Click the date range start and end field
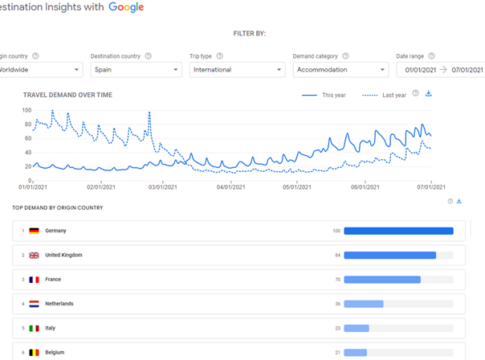The height and width of the screenshot is (360, 485). click(x=441, y=70)
